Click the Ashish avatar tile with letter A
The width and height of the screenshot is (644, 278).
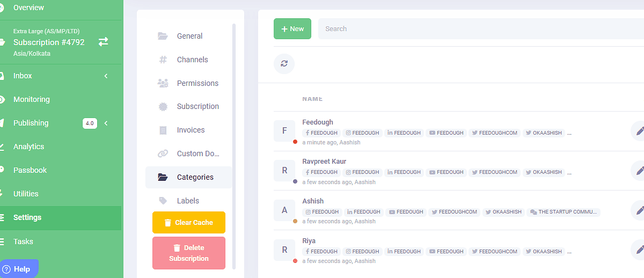(x=284, y=210)
